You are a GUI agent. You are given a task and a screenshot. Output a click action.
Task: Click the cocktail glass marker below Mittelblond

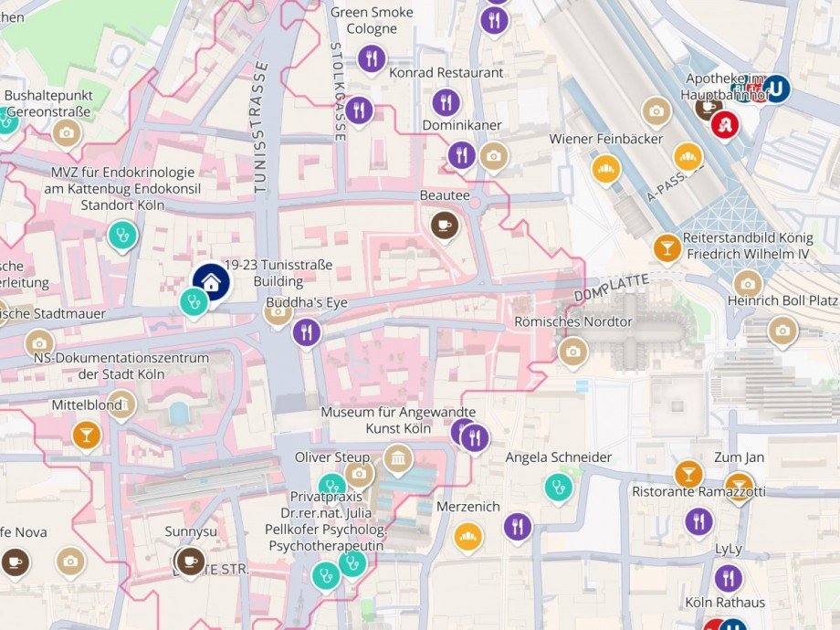[87, 435]
